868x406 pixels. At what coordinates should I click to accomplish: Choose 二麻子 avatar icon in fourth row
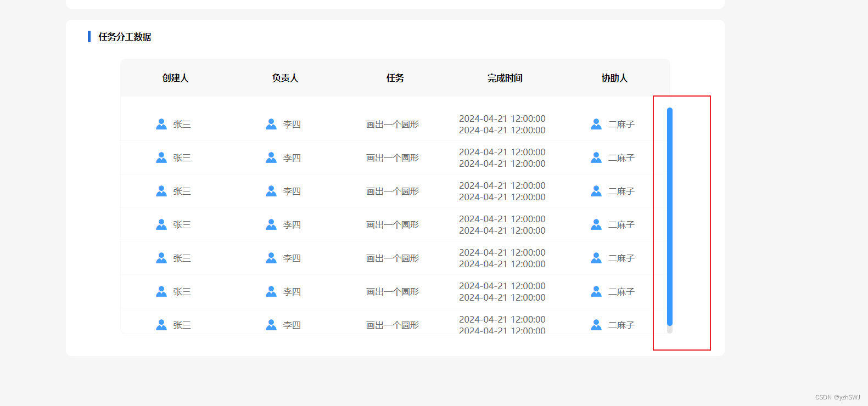click(596, 224)
